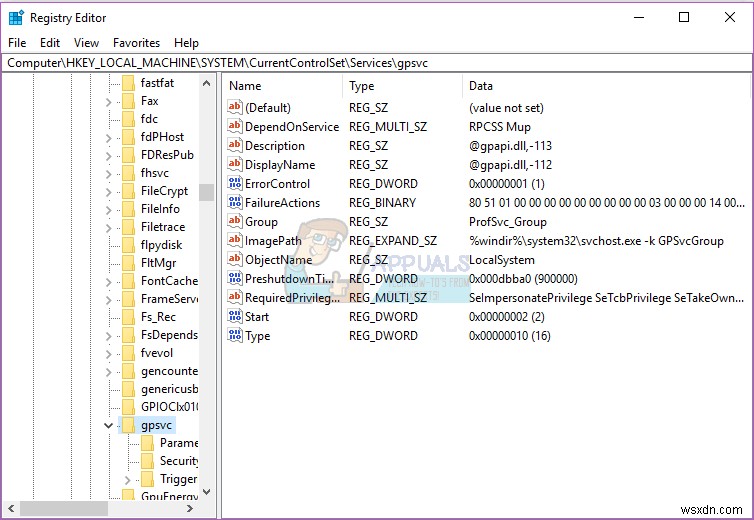Click the tree vertical scrollbar thumb
The width and height of the screenshot is (754, 520).
point(206,192)
